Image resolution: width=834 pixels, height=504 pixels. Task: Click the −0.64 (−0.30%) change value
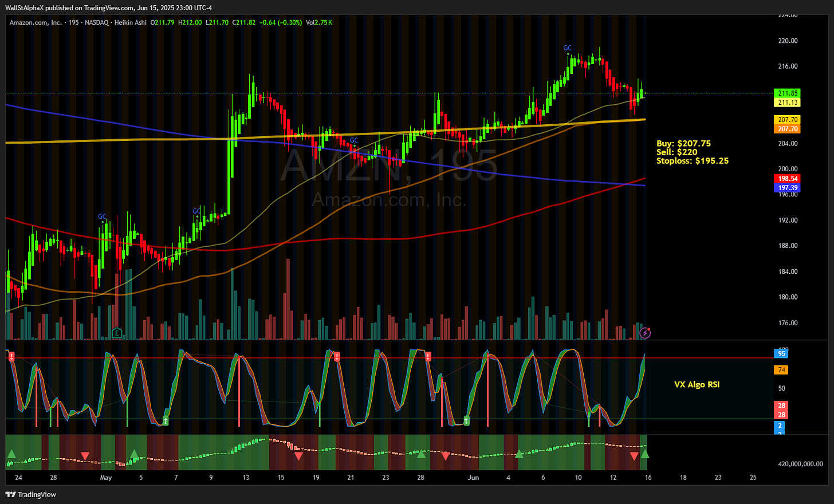(281, 22)
